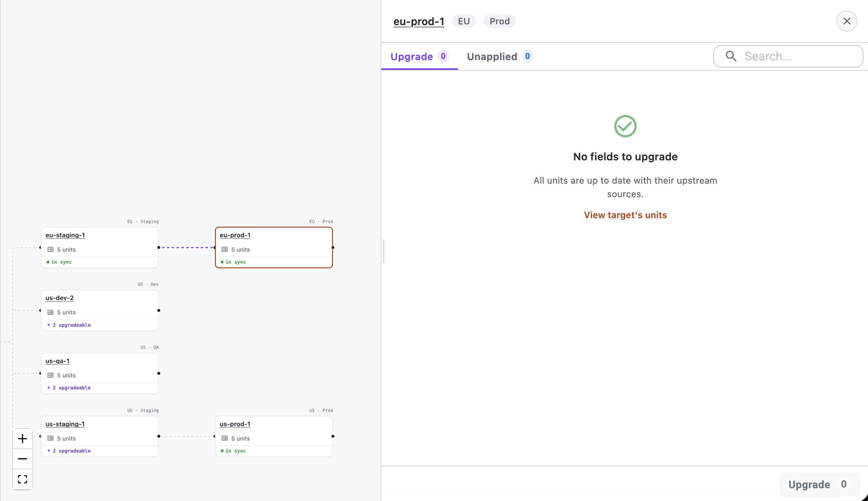Image resolution: width=868 pixels, height=501 pixels.
Task: Click the 2 upgradeable status on us-dev-2
Action: tap(72, 325)
